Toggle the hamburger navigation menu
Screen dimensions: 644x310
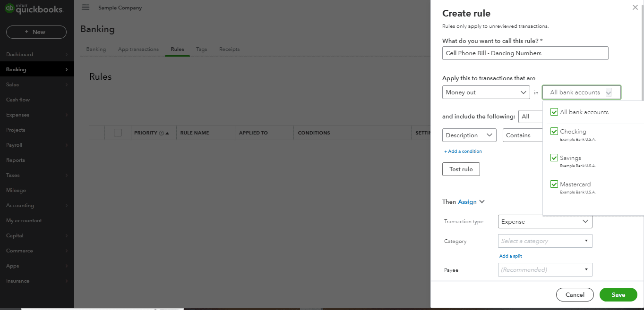click(x=86, y=7)
